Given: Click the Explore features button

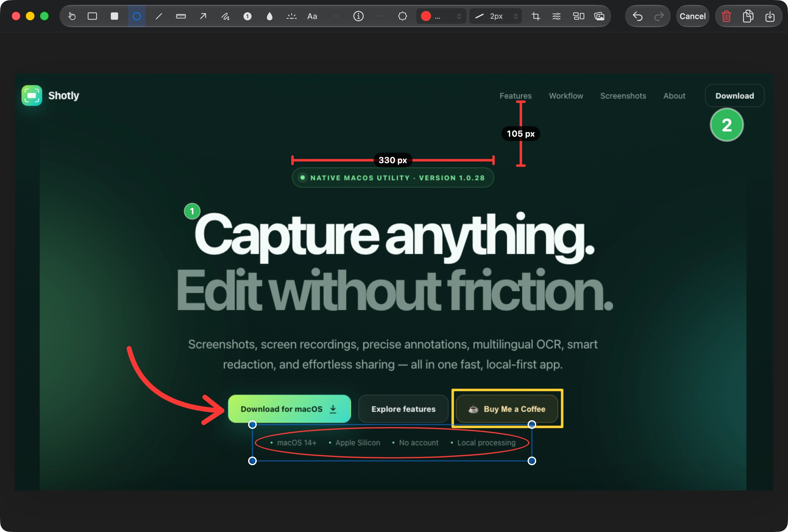Looking at the screenshot, I should (x=403, y=409).
